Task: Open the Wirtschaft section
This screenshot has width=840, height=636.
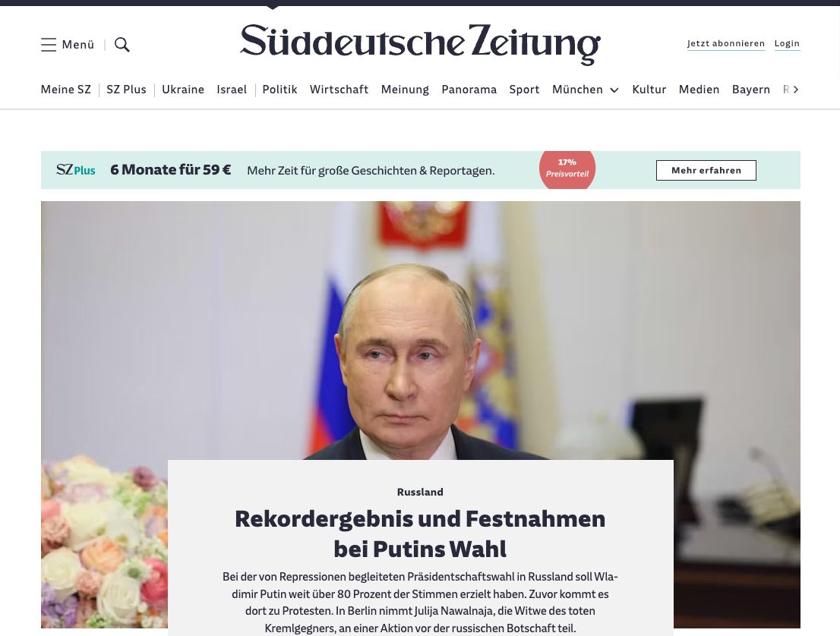Action: click(x=339, y=90)
